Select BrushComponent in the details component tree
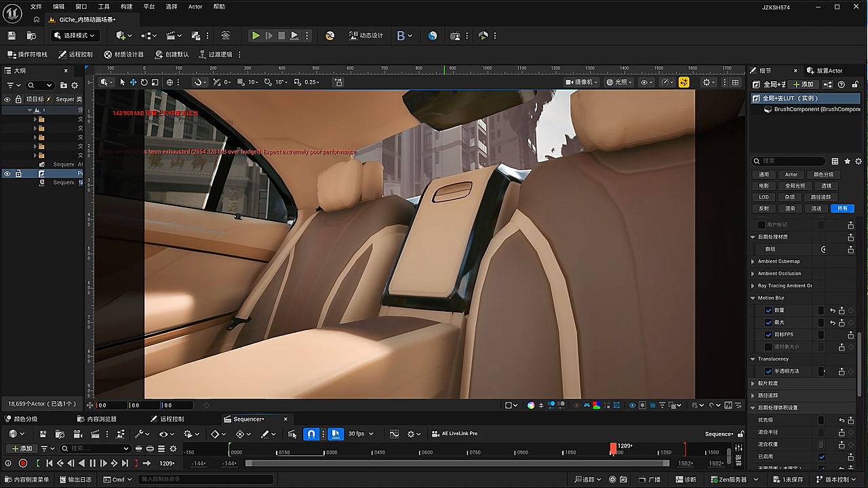This screenshot has height=488, width=868. coord(812,109)
